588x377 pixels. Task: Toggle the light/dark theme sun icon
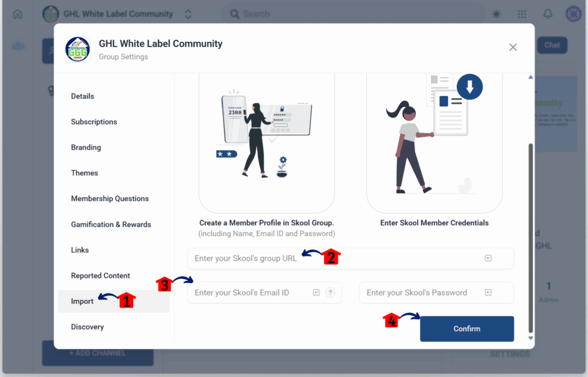click(x=497, y=14)
